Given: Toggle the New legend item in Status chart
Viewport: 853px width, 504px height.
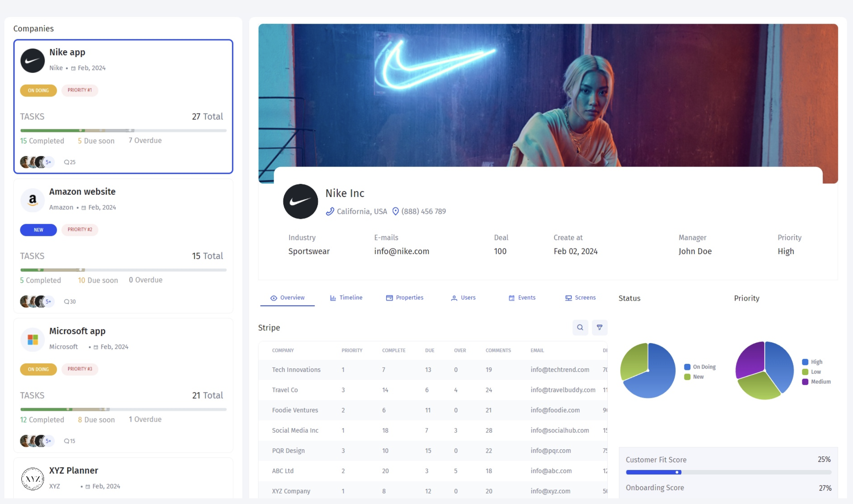Looking at the screenshot, I should [x=694, y=377].
